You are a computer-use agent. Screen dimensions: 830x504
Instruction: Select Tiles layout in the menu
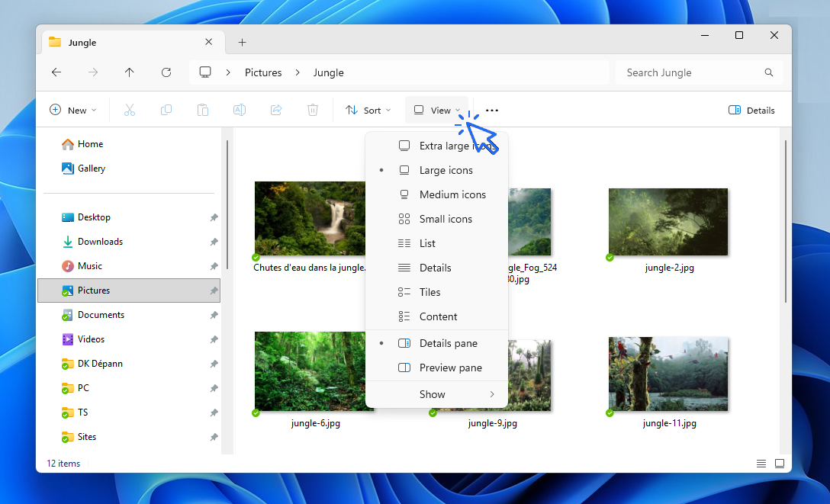point(429,292)
